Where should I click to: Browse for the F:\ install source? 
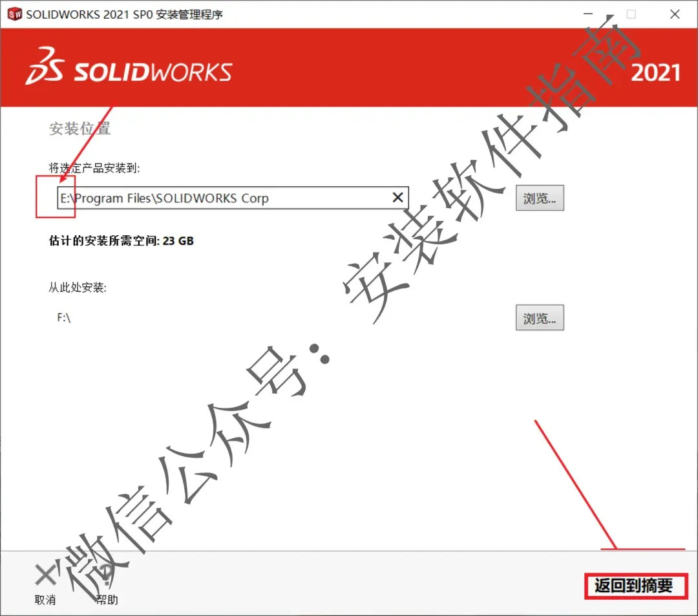540,318
